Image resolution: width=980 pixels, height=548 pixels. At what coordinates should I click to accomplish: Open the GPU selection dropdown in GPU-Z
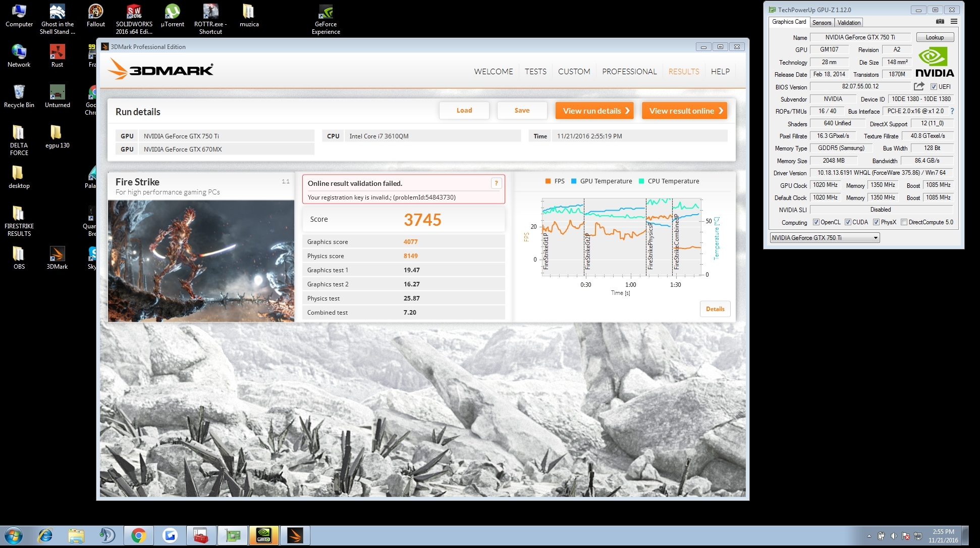(x=825, y=238)
